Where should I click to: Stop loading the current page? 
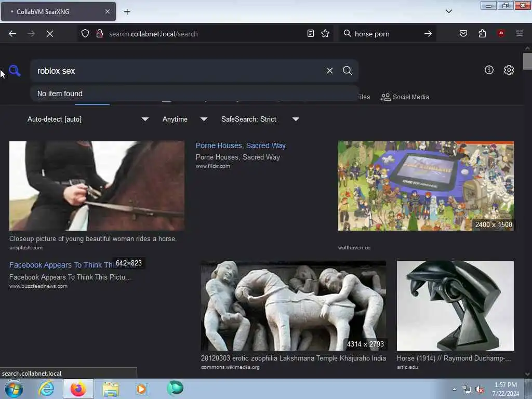[x=50, y=34]
